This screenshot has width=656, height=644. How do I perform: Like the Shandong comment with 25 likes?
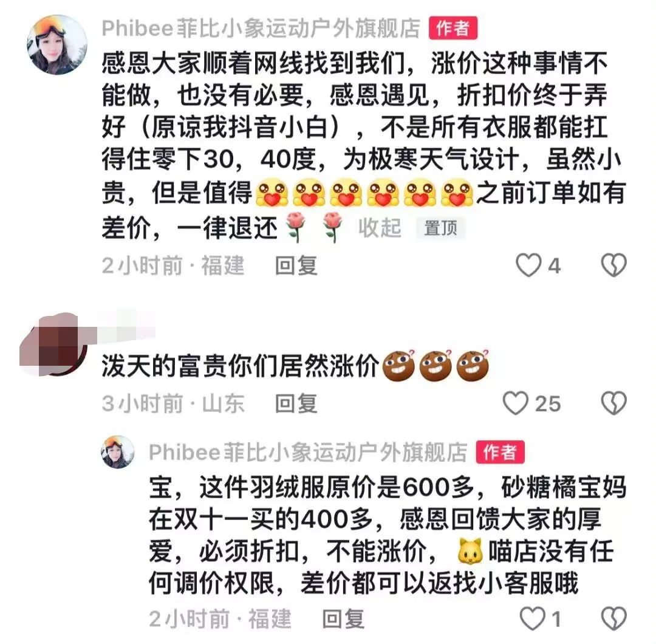(516, 403)
